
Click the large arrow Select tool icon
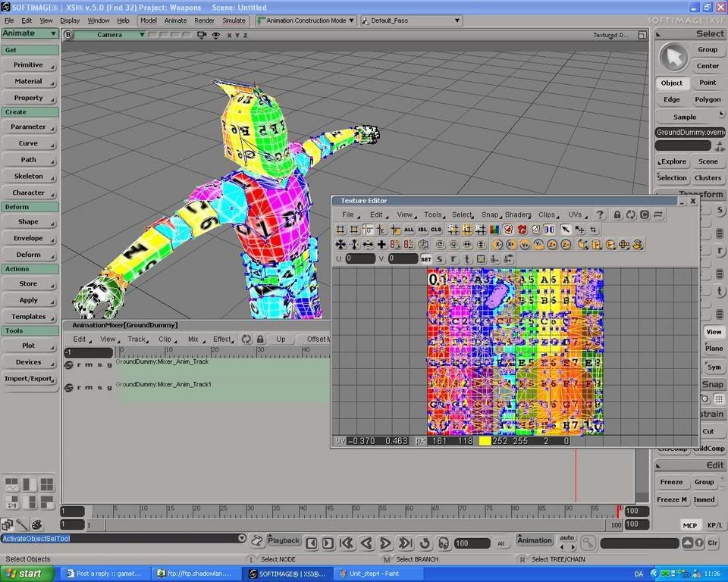672,58
